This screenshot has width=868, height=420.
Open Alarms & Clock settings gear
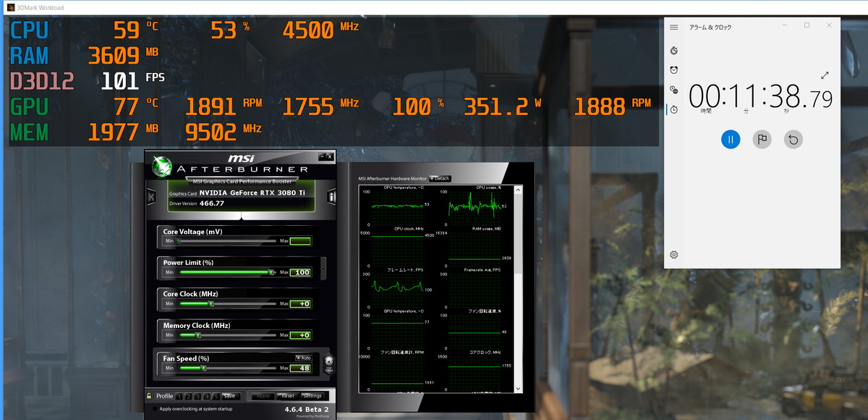[x=673, y=255]
